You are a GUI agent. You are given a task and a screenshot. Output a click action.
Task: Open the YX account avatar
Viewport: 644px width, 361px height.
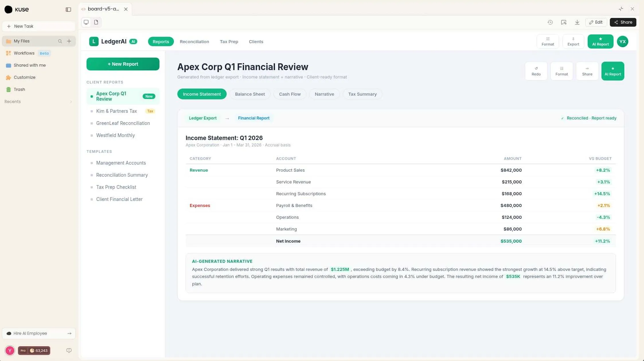coord(622,42)
